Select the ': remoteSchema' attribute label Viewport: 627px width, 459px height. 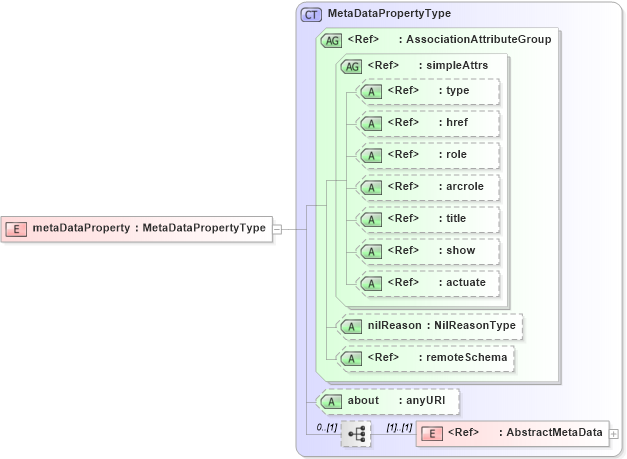click(463, 357)
